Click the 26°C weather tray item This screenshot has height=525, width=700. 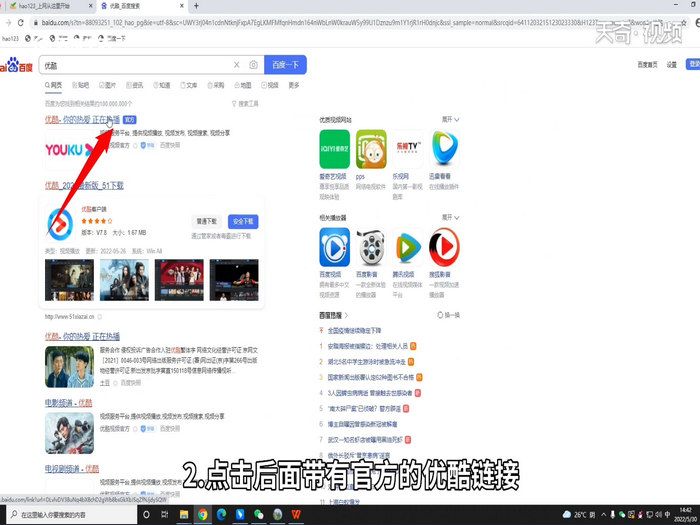point(579,515)
